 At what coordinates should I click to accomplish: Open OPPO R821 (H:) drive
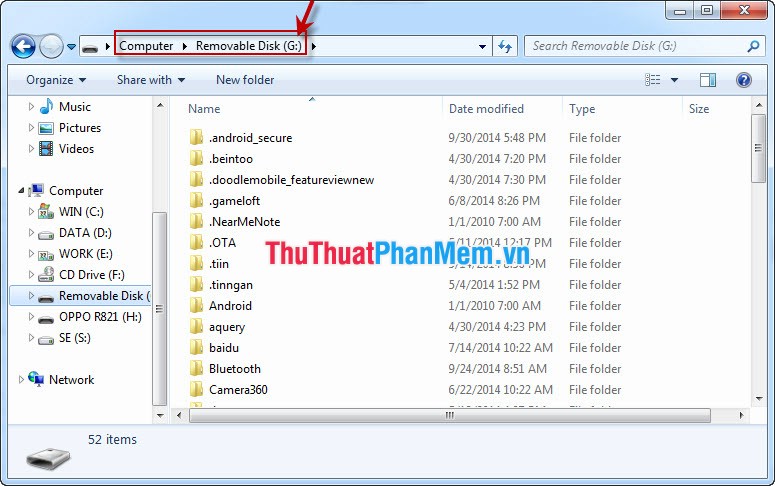(100, 317)
